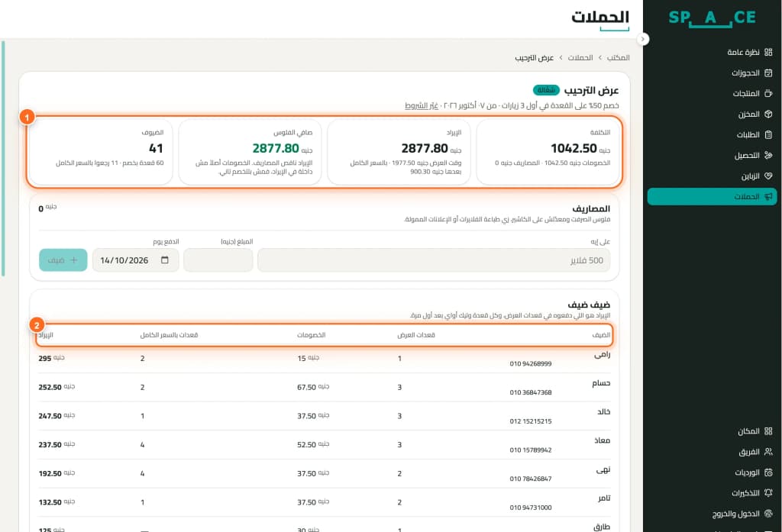Click the غيّر الشروط link
Viewport: 782px width, 532px height.
[422, 105]
